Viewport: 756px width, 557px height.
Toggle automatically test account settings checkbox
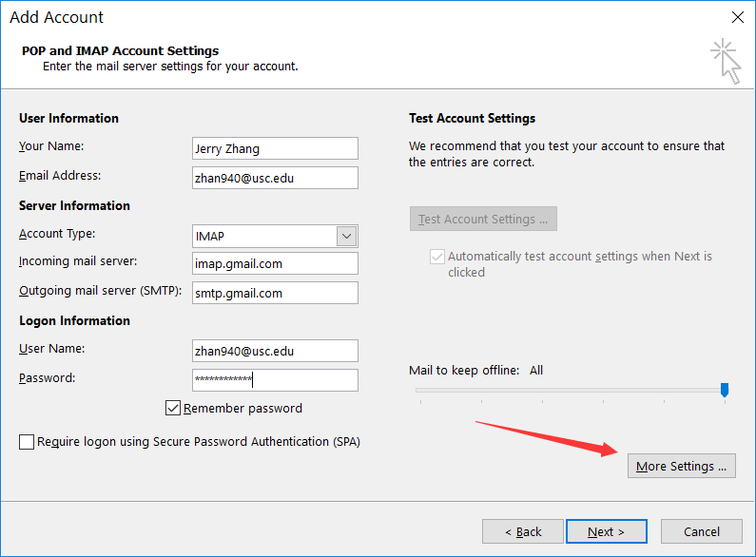(437, 257)
